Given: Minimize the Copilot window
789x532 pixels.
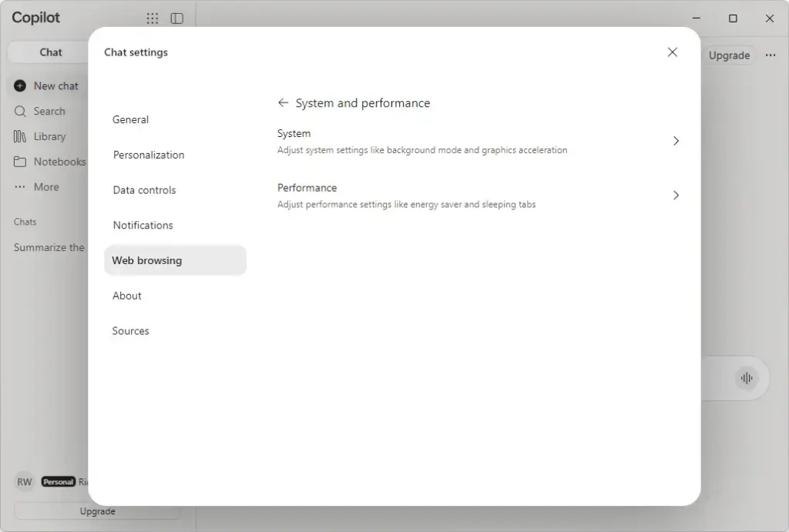Looking at the screenshot, I should pyautogui.click(x=697, y=18).
